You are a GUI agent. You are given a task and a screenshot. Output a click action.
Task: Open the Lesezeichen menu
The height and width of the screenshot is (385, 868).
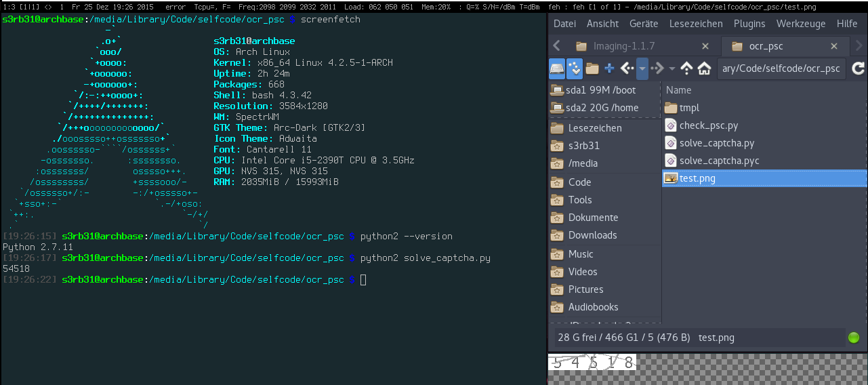[x=696, y=24]
